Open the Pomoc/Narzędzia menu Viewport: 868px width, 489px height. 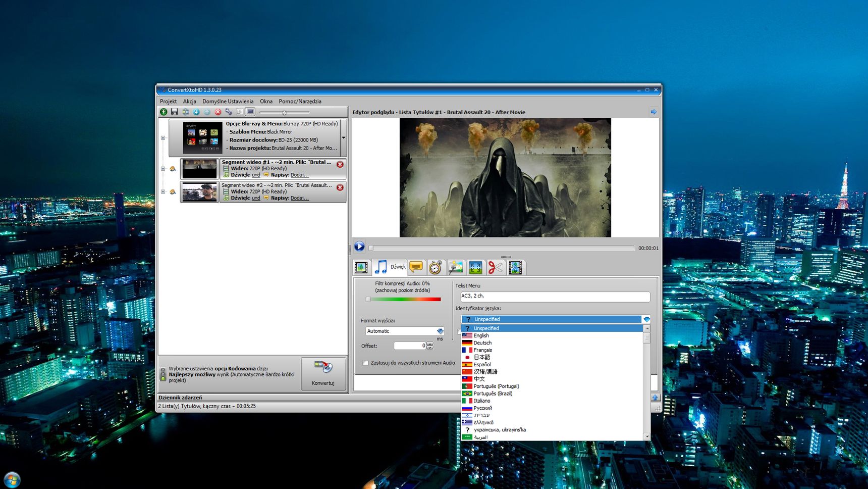(x=300, y=102)
